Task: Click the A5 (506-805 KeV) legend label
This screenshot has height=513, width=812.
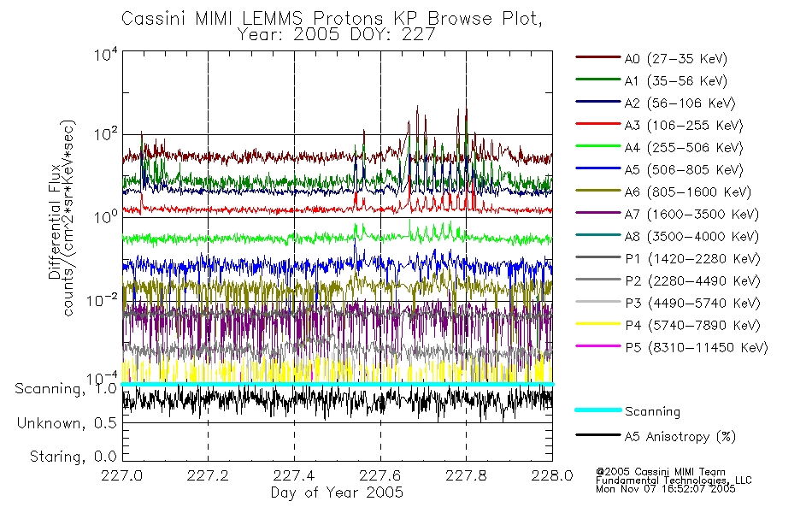Action: pos(684,170)
